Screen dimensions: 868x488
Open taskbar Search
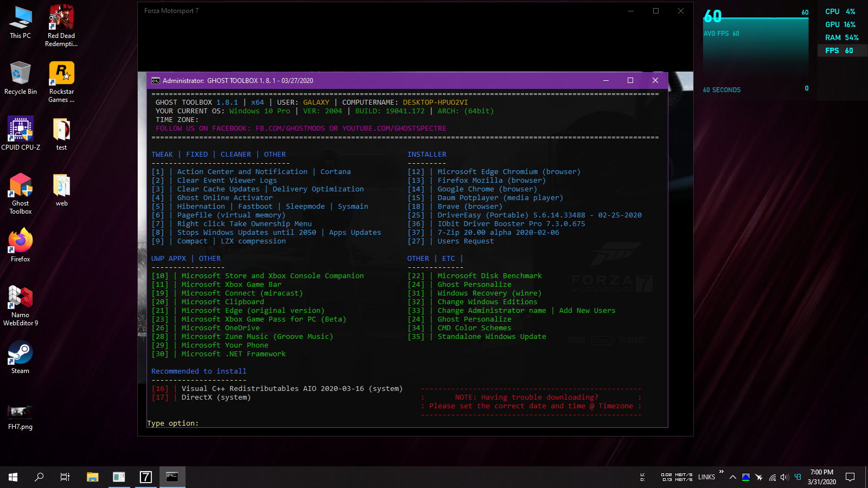click(x=39, y=477)
